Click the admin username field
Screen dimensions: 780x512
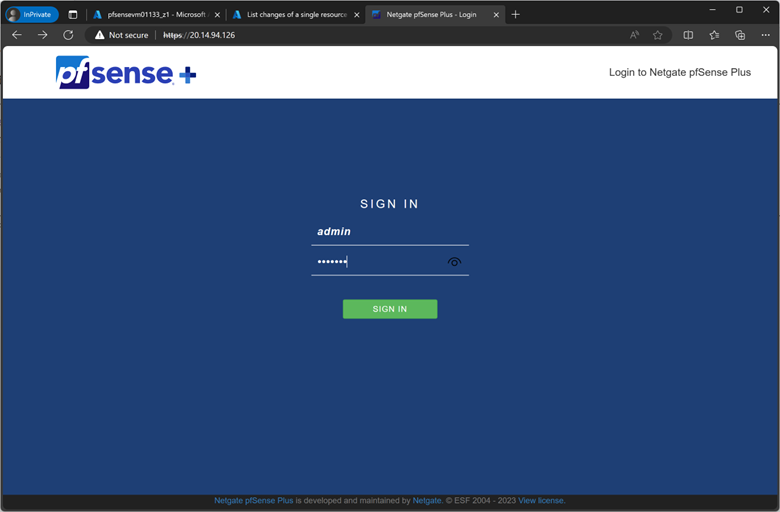[390, 232]
